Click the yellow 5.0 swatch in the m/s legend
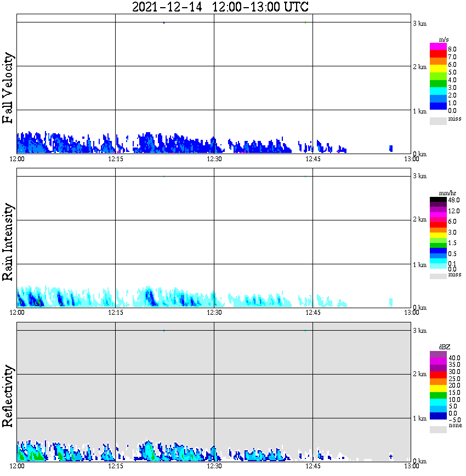The width and height of the screenshot is (466, 476). pos(438,69)
